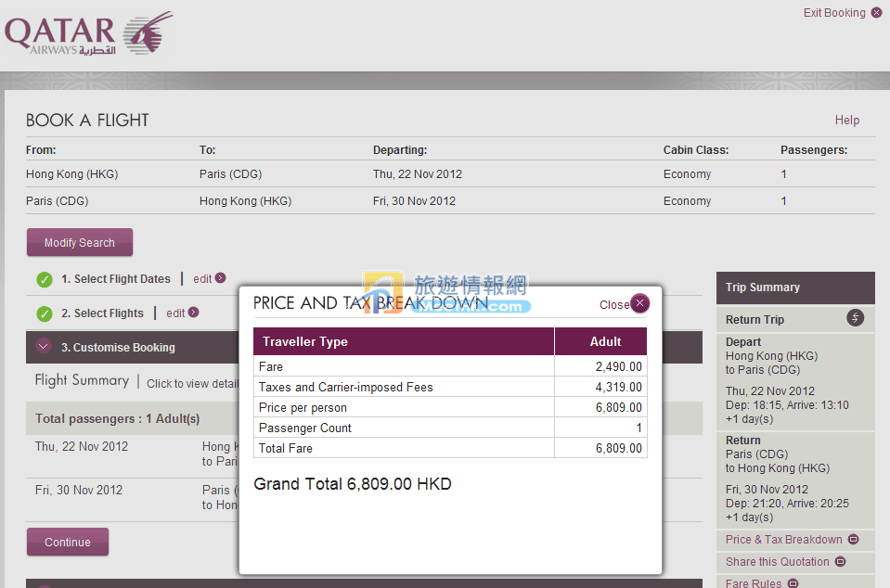Close the Price and Tax Breakdown popup
This screenshot has height=588, width=890.
639,303
